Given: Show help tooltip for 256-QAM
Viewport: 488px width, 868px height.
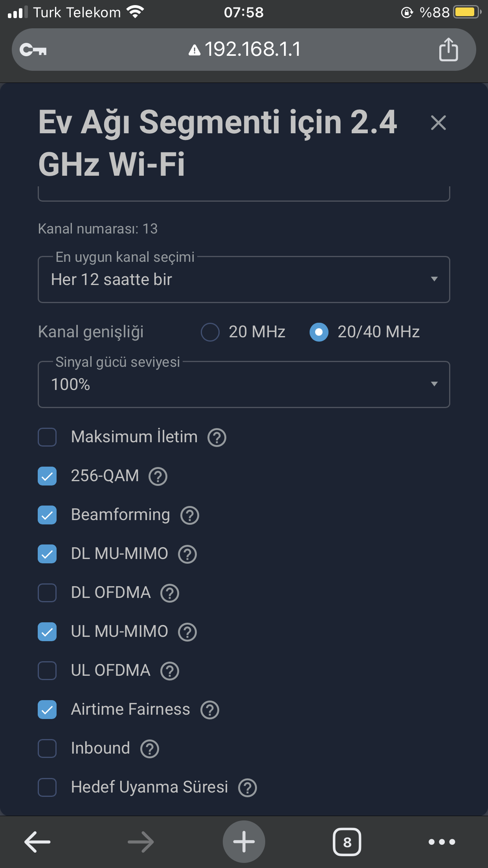Looking at the screenshot, I should coord(158,476).
